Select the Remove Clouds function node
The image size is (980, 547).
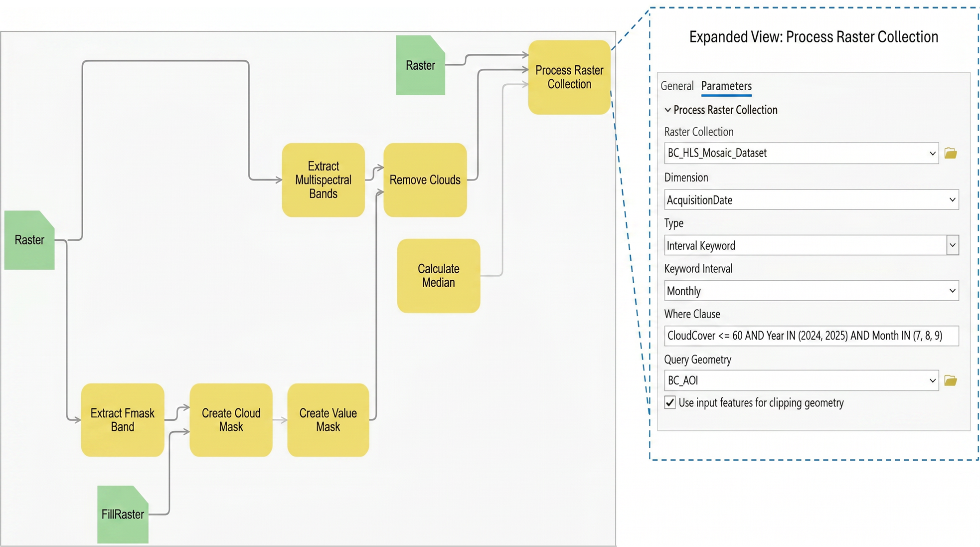[x=425, y=180]
